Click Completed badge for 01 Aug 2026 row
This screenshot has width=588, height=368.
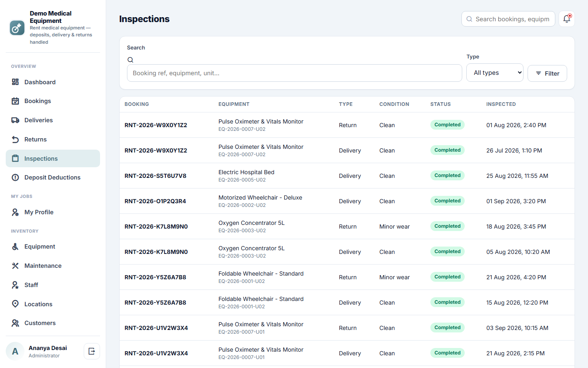pyautogui.click(x=448, y=125)
